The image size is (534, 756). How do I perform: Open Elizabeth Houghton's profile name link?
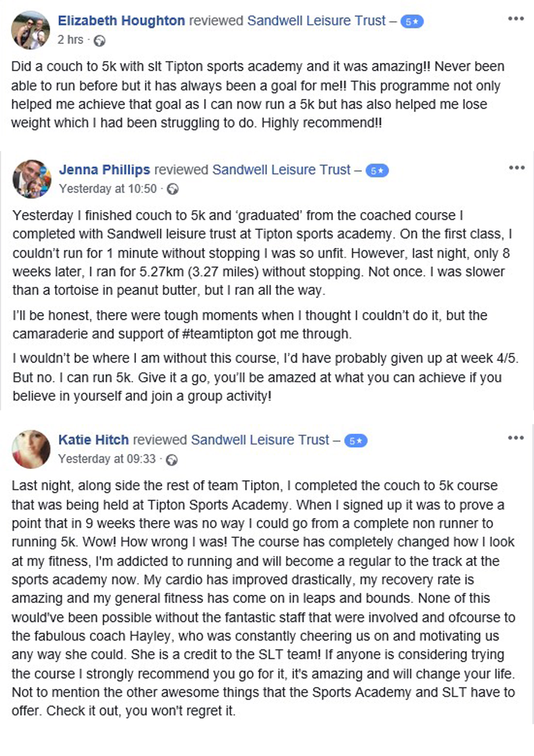click(x=121, y=21)
